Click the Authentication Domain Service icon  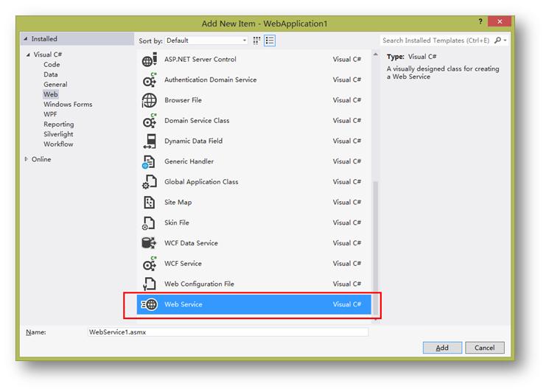point(149,80)
